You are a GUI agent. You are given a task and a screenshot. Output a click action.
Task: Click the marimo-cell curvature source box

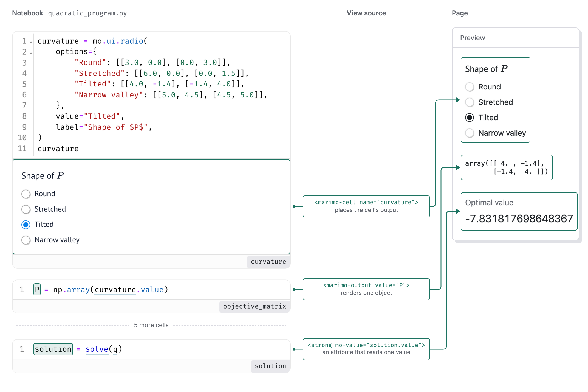[x=366, y=206]
